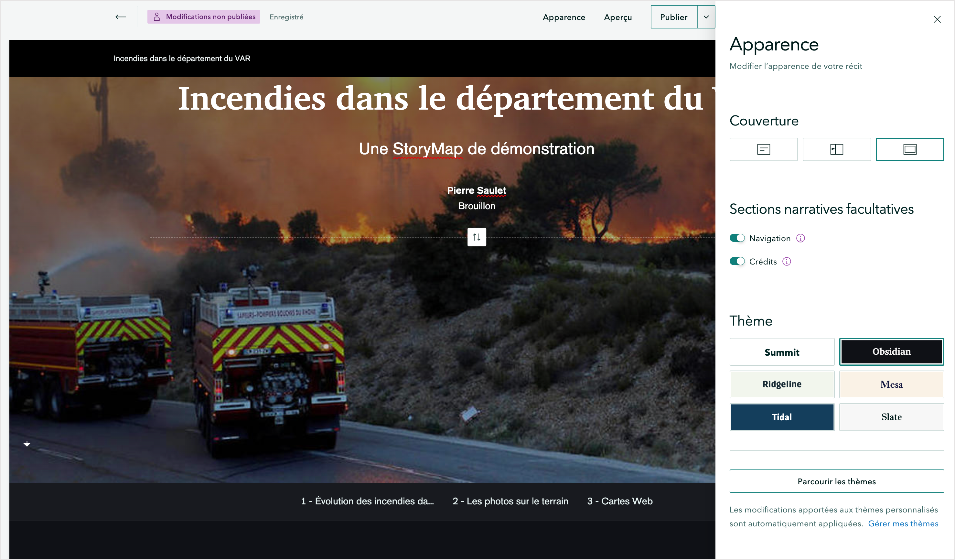Open the Gérer mes thèmes link
Viewport: 955px width, 560px height.
(x=903, y=524)
